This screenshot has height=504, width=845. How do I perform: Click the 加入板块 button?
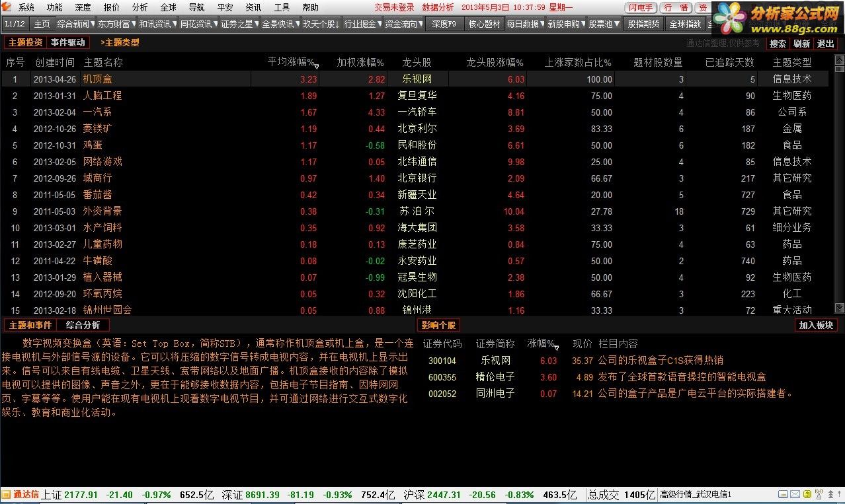[817, 325]
